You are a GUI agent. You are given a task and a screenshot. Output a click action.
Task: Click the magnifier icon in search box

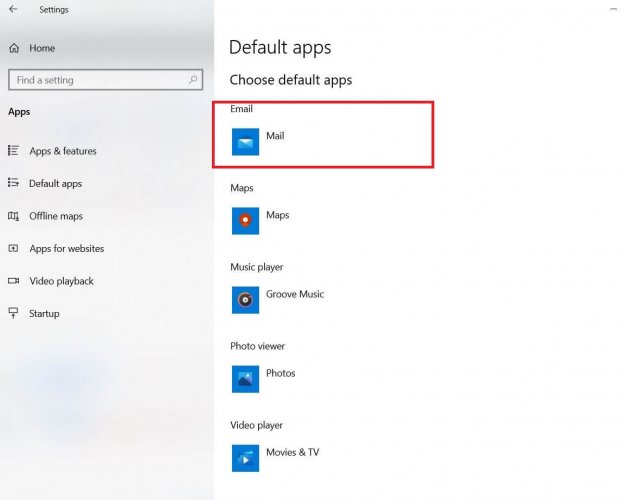coord(193,80)
